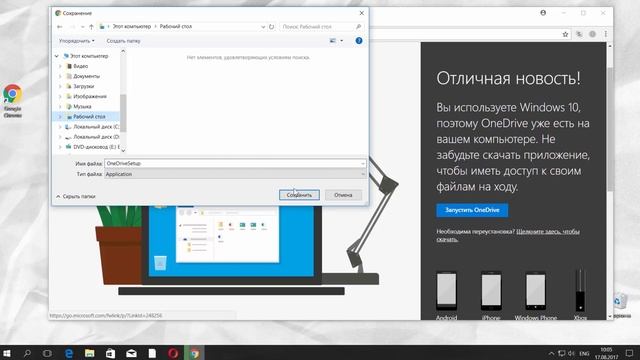Click the Back arrow in the save dialog
The image size is (640, 360).
[60, 27]
